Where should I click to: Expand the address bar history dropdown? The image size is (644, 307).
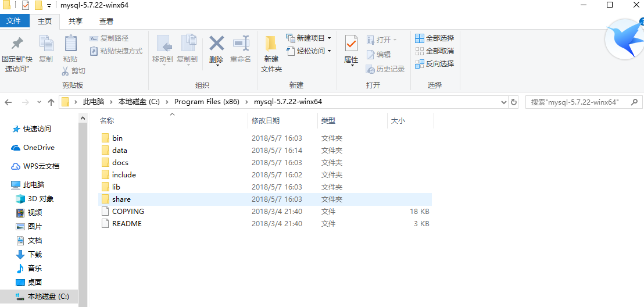tap(505, 102)
